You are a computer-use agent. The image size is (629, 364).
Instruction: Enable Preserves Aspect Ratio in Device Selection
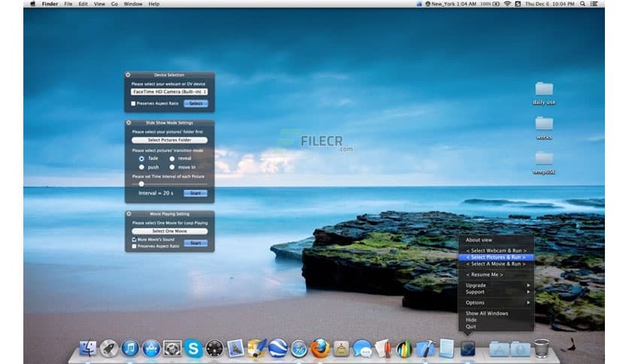tap(134, 103)
